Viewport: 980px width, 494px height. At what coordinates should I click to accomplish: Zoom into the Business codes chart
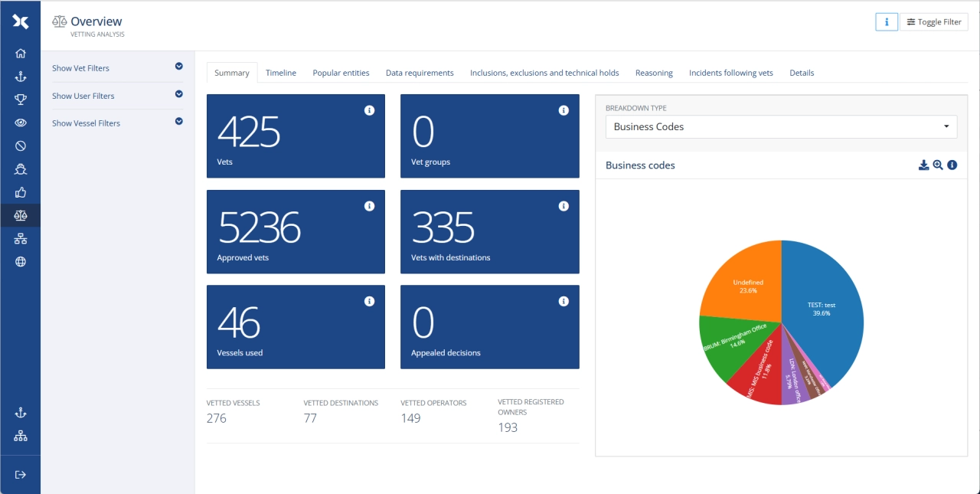(x=938, y=165)
